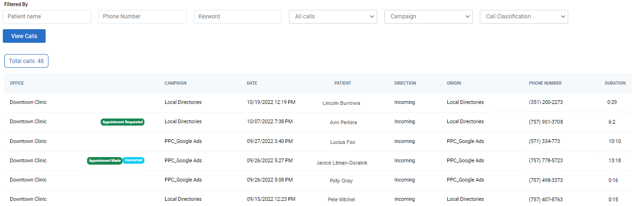644x206 pixels.
Task: Open patient Janice Litman-Goralnik
Action: (342, 163)
